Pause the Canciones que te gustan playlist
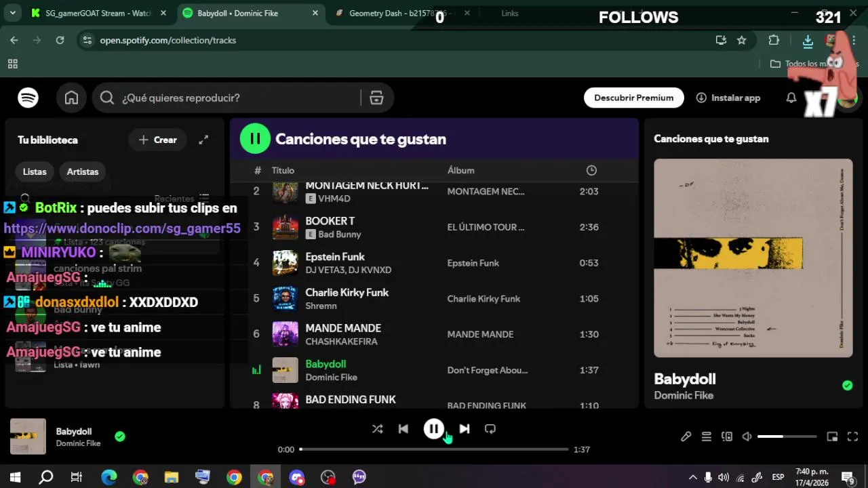Viewport: 868px width, 488px height. click(255, 139)
